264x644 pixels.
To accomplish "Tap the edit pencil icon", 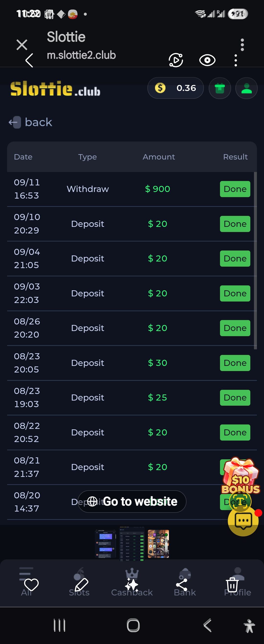I will [x=81, y=584].
